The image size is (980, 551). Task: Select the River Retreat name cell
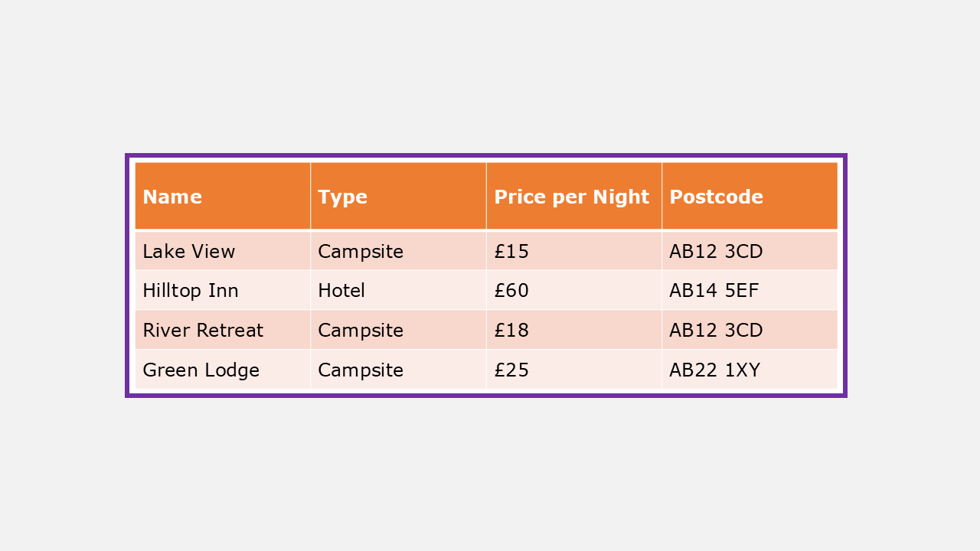coord(222,331)
